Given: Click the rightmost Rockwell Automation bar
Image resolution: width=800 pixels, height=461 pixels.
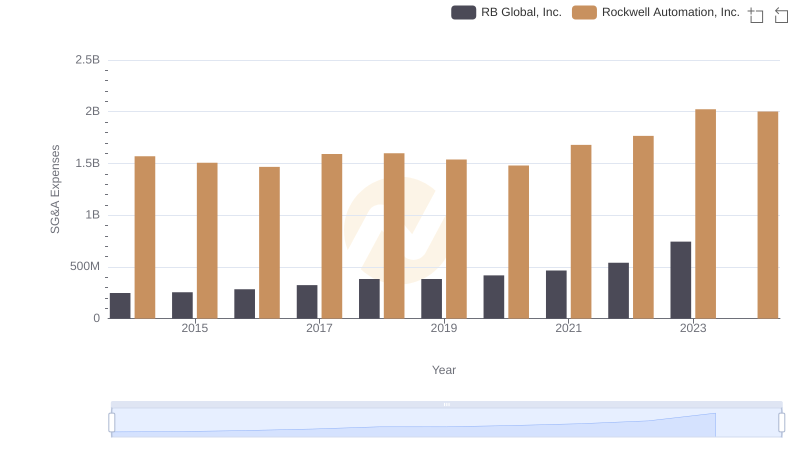Looking at the screenshot, I should pyautogui.click(x=767, y=215).
